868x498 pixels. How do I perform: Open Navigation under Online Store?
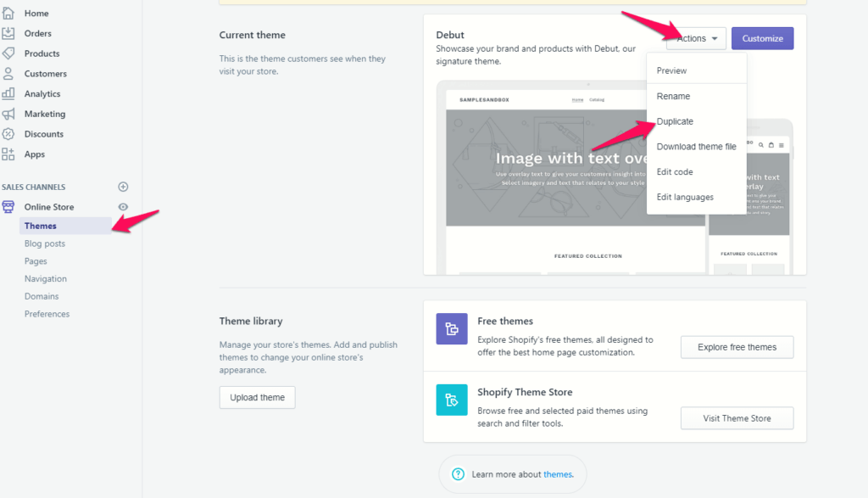46,278
